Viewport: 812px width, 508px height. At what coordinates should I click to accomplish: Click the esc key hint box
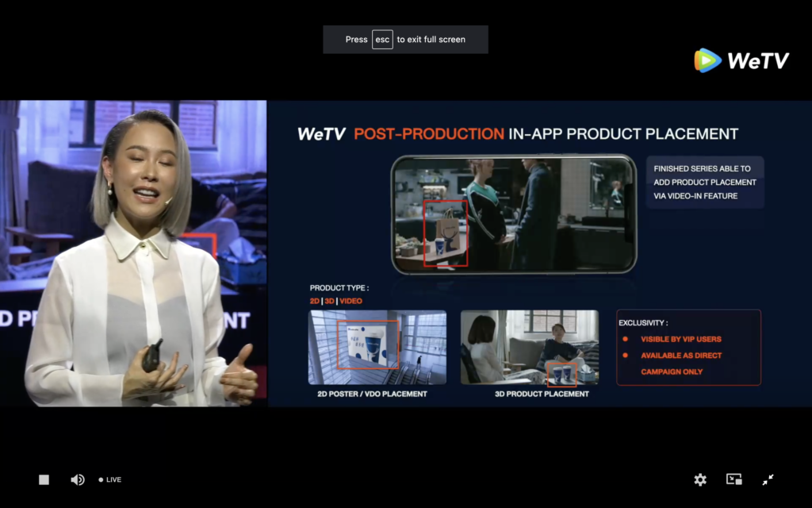tap(382, 40)
